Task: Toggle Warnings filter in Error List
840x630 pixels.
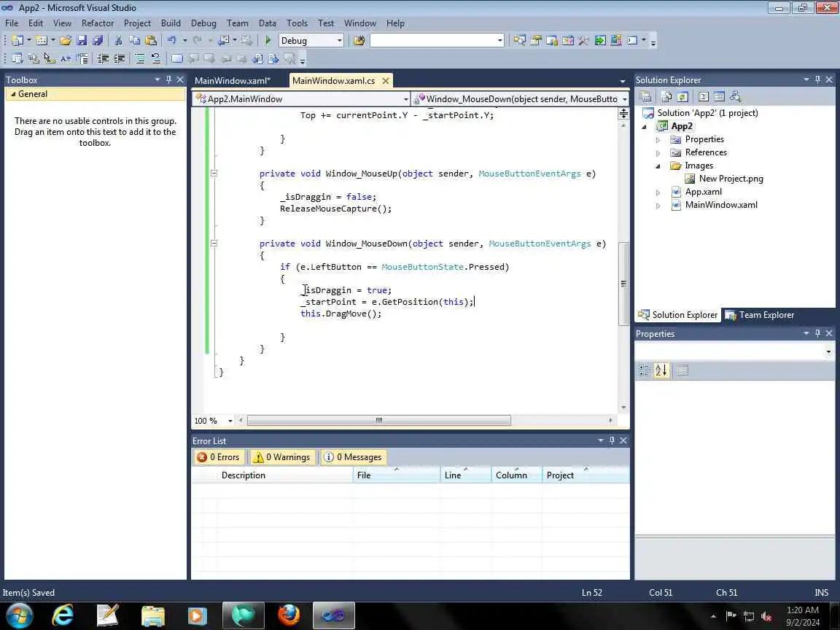Action: point(281,457)
